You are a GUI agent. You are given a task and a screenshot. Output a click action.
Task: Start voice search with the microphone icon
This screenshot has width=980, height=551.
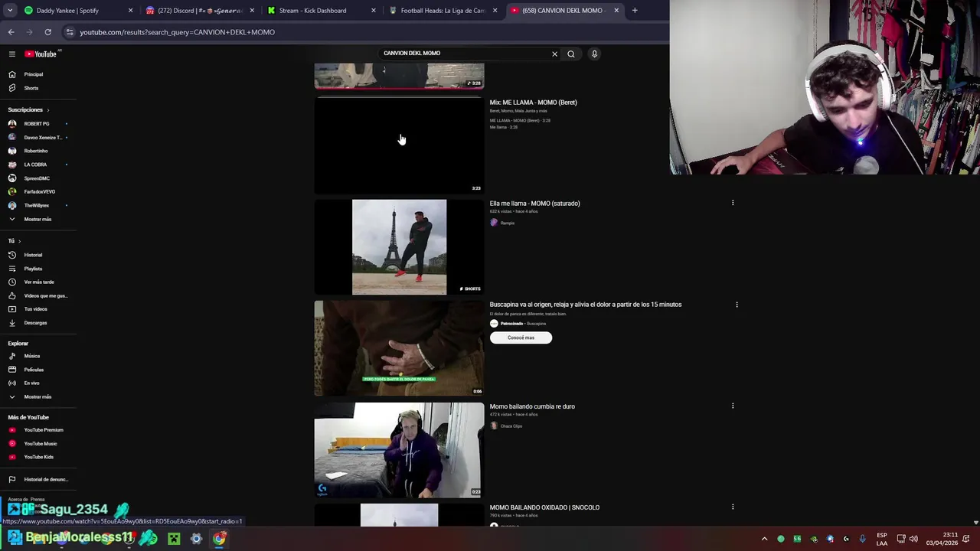click(594, 54)
